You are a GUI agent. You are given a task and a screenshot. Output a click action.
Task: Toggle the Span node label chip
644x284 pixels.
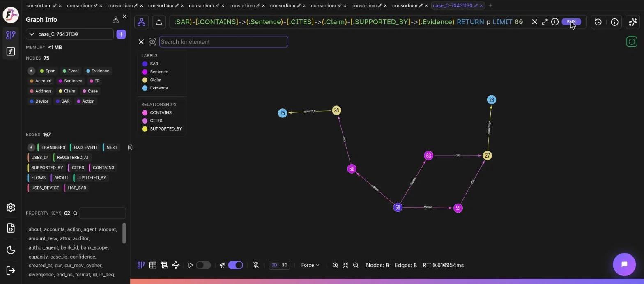[47, 71]
